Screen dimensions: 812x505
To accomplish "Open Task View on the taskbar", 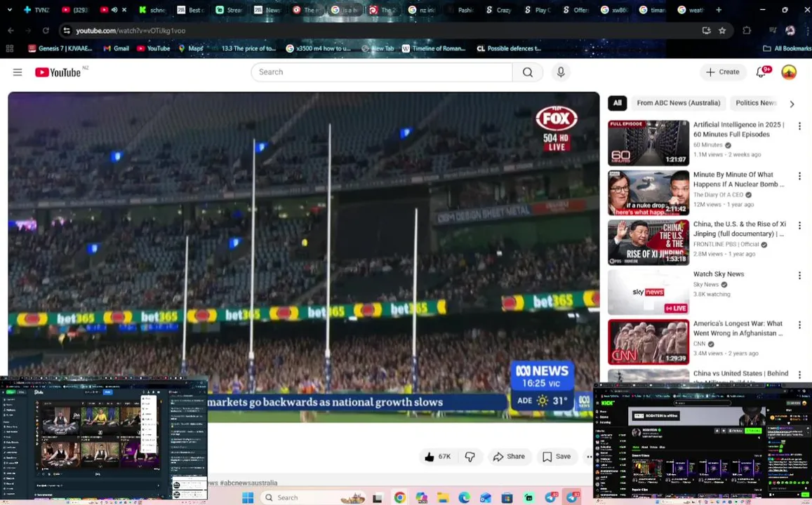I will pyautogui.click(x=378, y=498).
